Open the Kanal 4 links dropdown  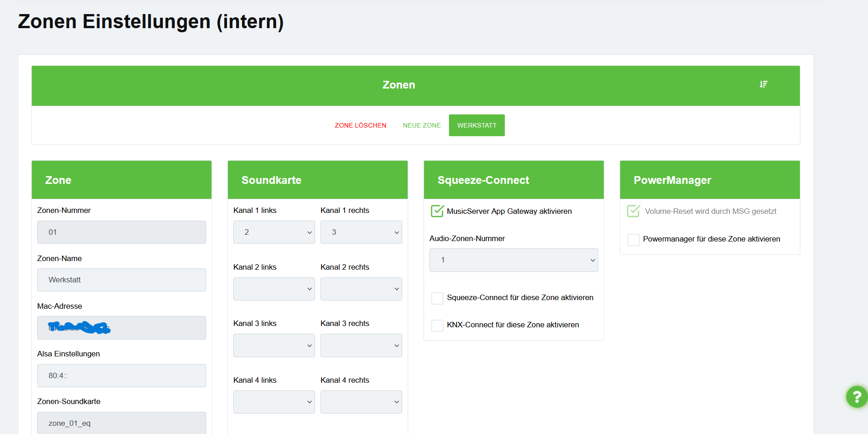[274, 402]
